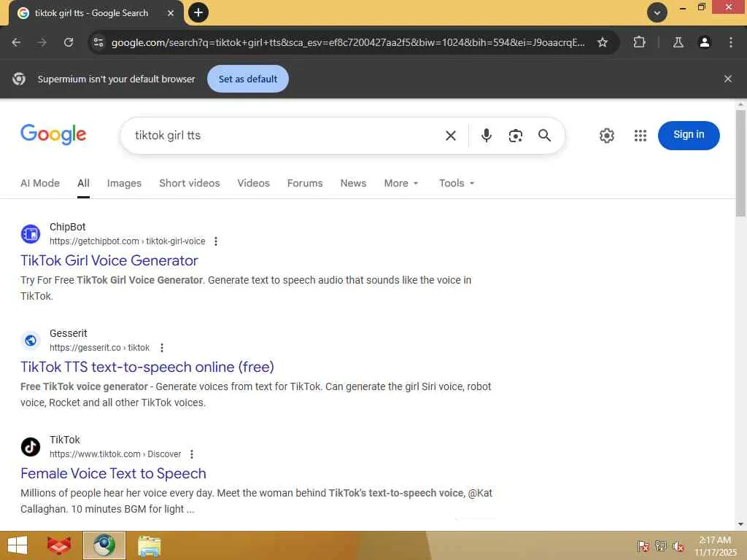Switch to Short videos tab
This screenshot has height=560, width=747.
click(x=190, y=183)
